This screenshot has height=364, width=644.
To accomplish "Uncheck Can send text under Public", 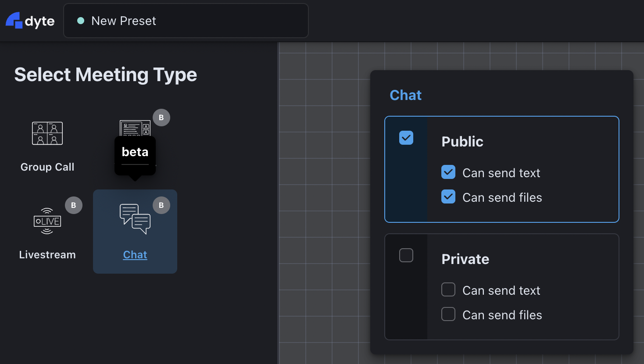I will coord(448,172).
